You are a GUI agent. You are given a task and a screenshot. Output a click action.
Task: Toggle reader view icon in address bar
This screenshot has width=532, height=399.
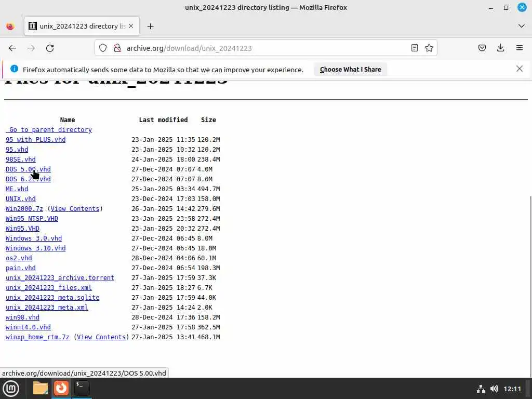coord(414,48)
